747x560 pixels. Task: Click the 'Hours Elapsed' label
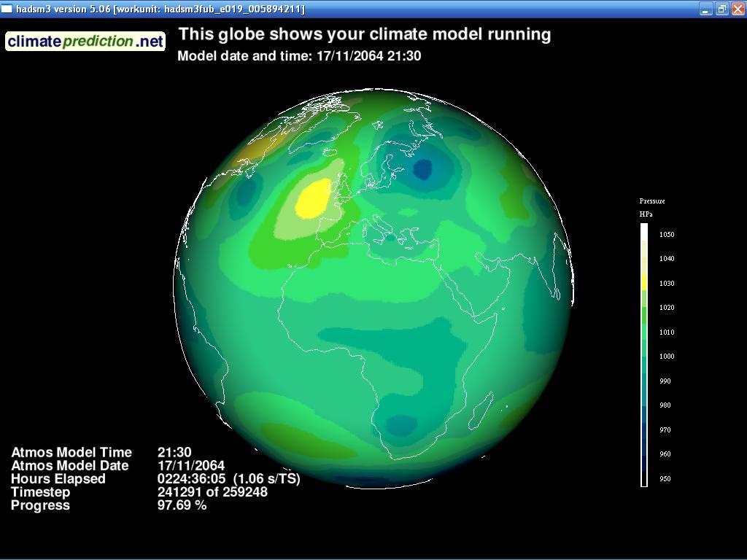58,479
